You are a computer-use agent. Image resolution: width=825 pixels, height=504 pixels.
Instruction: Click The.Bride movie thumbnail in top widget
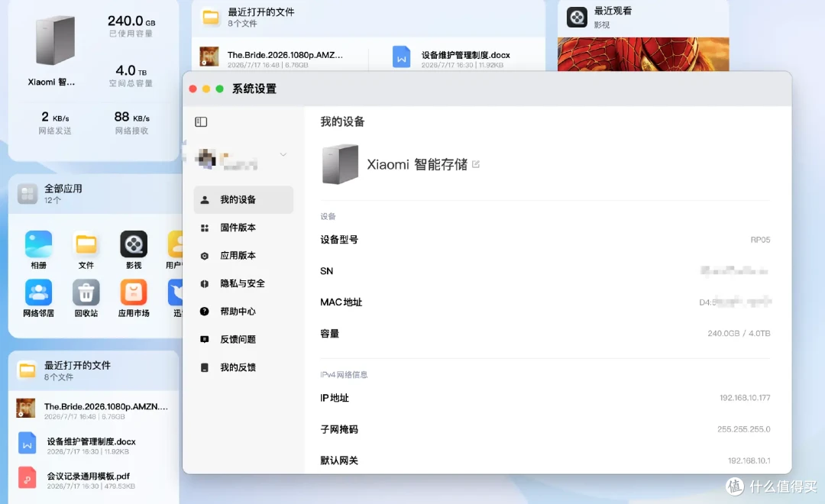pos(209,57)
